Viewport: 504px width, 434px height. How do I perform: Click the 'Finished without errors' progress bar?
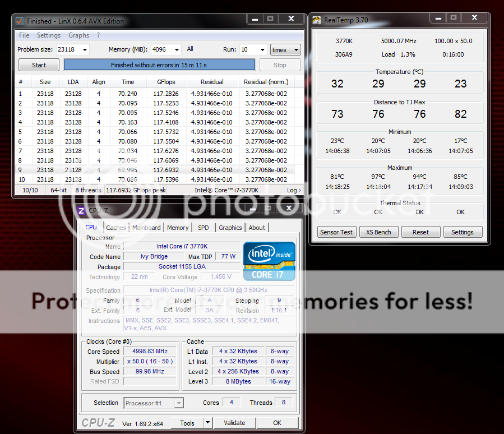(x=159, y=65)
